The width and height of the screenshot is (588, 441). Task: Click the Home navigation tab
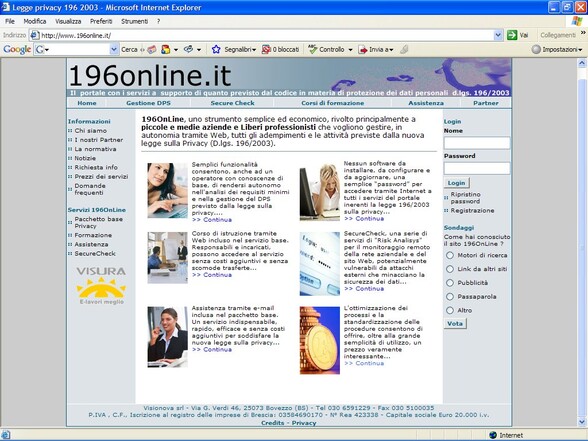click(87, 103)
